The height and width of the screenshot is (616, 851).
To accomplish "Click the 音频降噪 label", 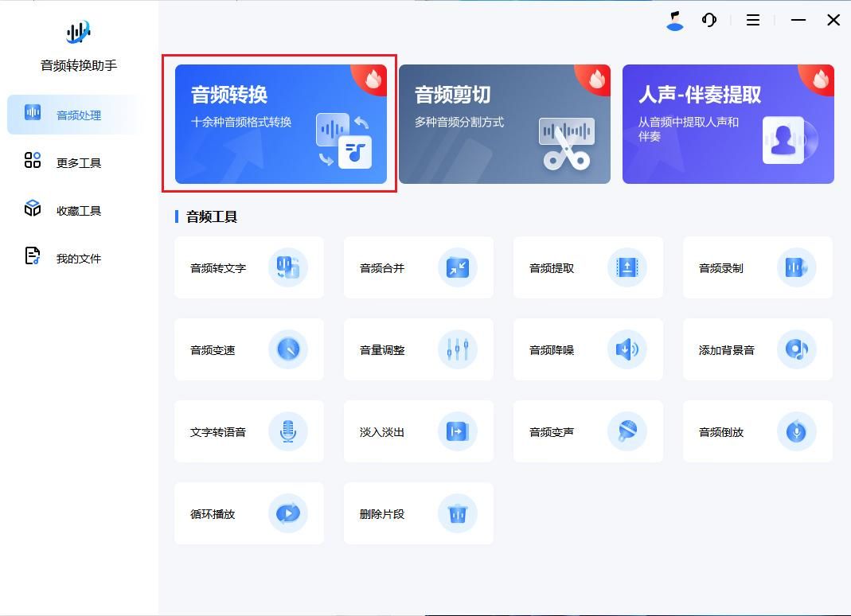I will 552,350.
